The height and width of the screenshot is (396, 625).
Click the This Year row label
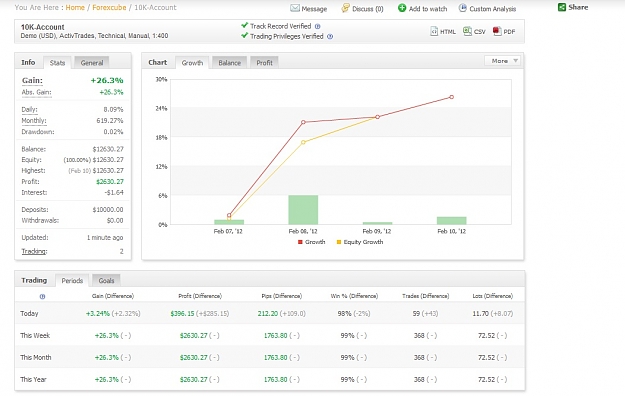[33, 379]
